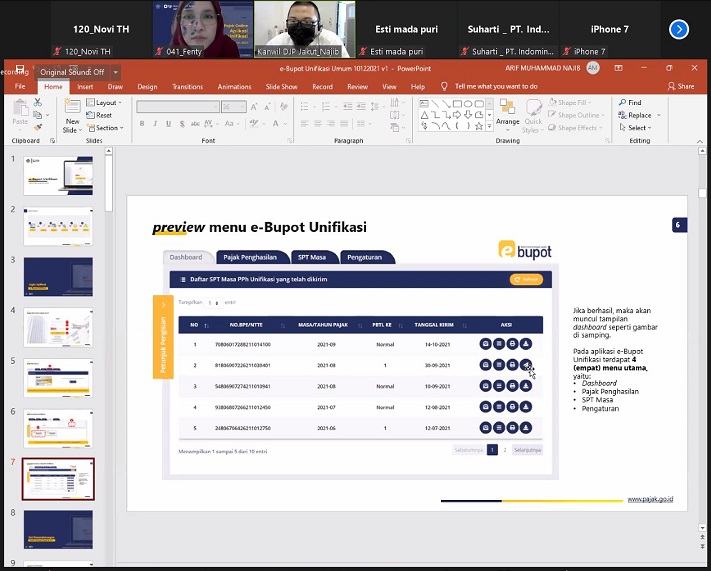
Task: Switch to the Slide Show tab
Action: coord(282,87)
